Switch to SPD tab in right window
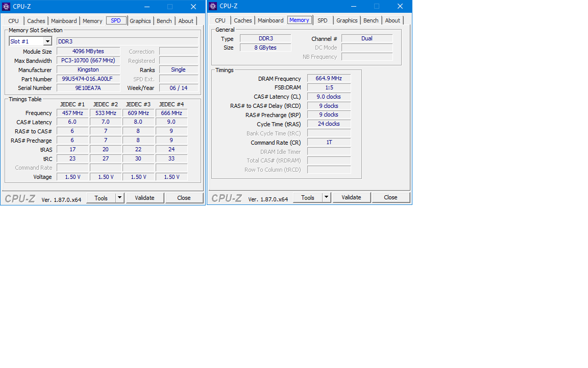This screenshot has width=588, height=368. [x=322, y=20]
